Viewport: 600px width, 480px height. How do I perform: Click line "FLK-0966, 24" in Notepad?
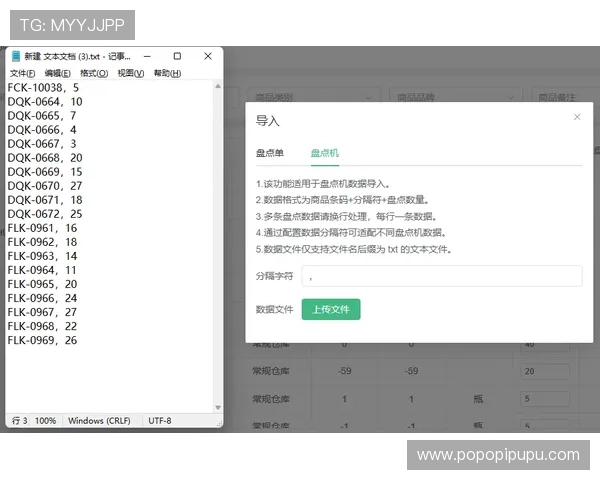[x=42, y=298]
